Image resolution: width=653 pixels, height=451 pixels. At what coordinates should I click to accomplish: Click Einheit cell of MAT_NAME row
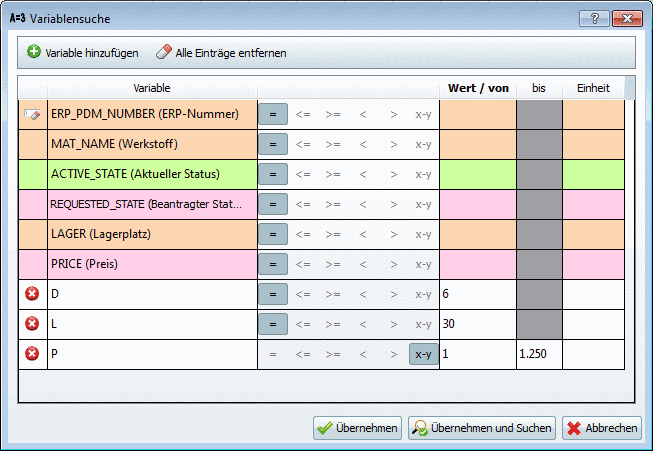pyautogui.click(x=593, y=144)
